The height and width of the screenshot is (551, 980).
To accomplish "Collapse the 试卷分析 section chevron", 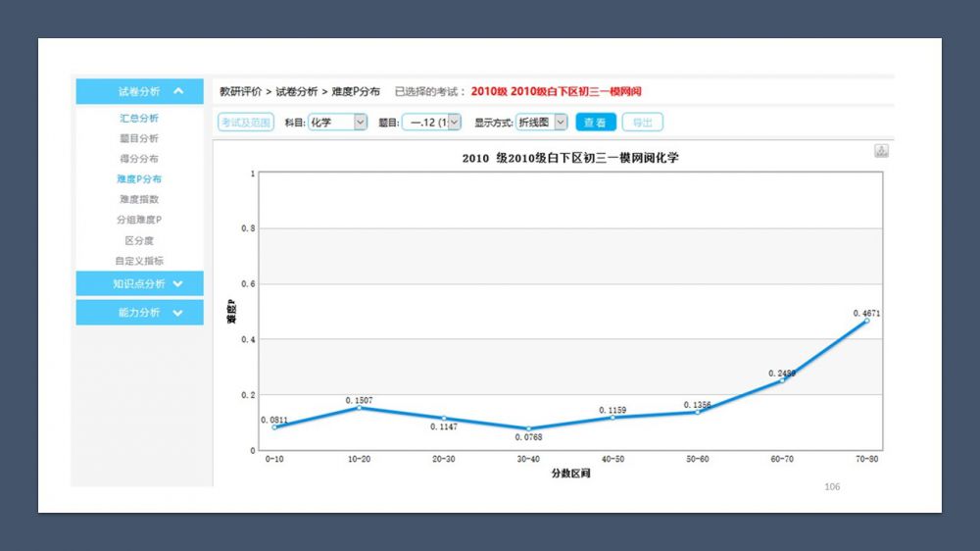I will pos(178,91).
